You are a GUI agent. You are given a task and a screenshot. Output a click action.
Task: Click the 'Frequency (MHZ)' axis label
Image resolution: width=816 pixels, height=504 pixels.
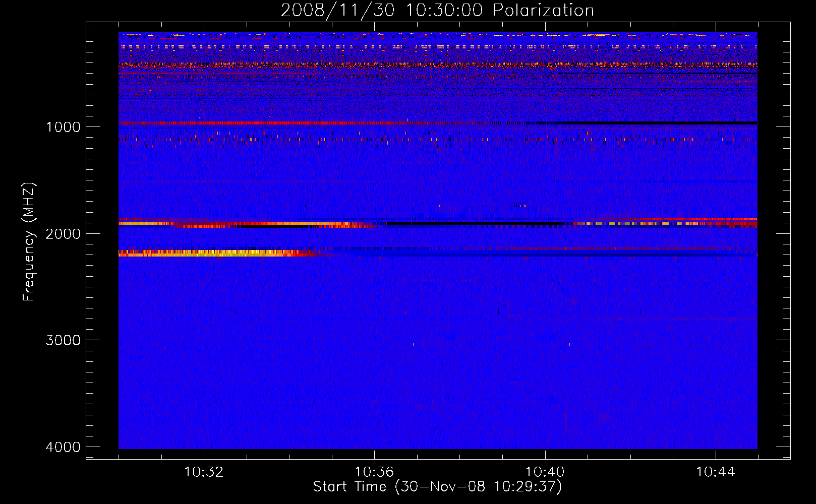pyautogui.click(x=29, y=242)
